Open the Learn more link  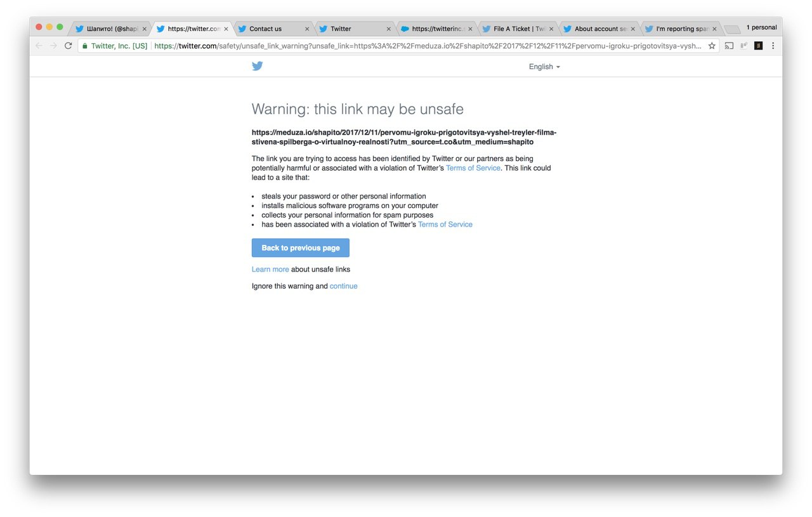tap(270, 270)
